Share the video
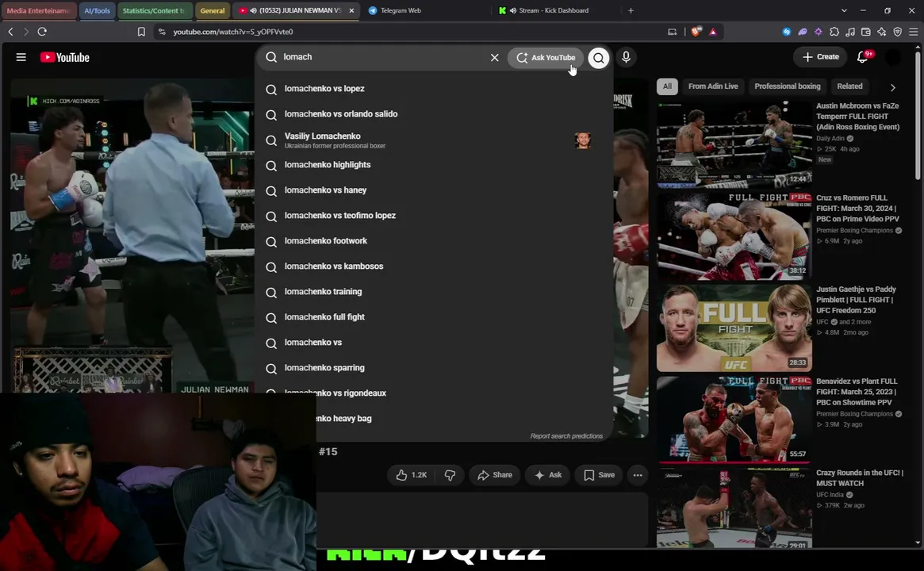924x571 pixels. (x=495, y=475)
